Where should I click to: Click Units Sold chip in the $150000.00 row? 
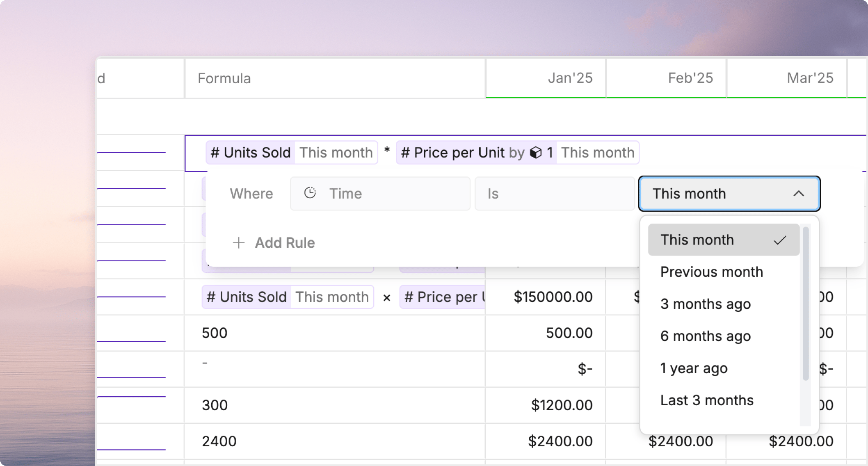pyautogui.click(x=247, y=297)
